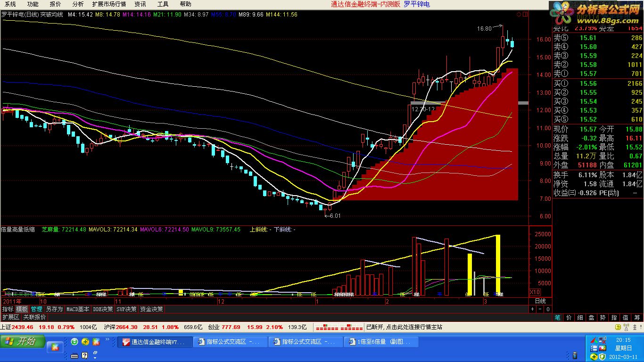Click the keyboard icon in language bar
This screenshot has width=644, height=362.
pos(74,355)
